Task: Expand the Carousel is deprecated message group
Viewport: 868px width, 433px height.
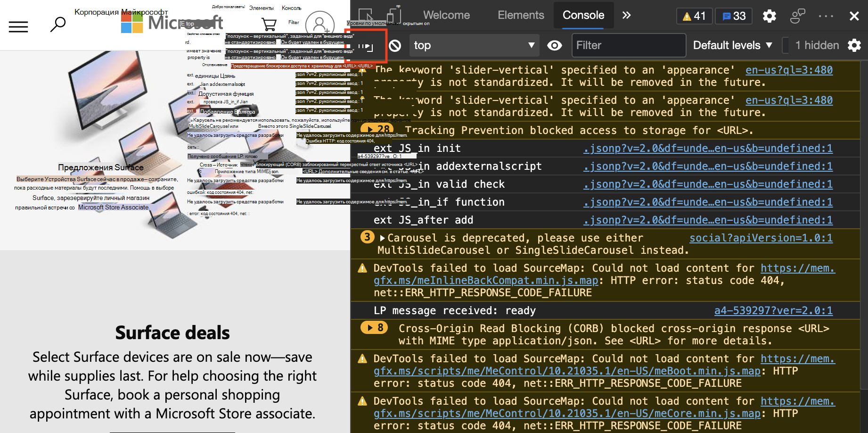Action: tap(382, 238)
